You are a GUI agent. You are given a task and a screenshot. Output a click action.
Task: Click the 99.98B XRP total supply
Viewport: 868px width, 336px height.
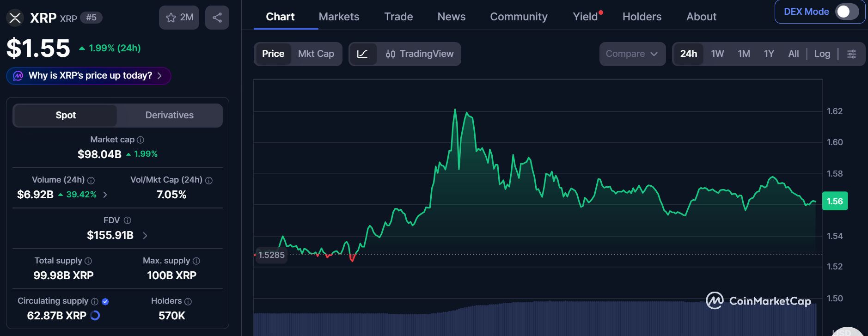pos(63,275)
